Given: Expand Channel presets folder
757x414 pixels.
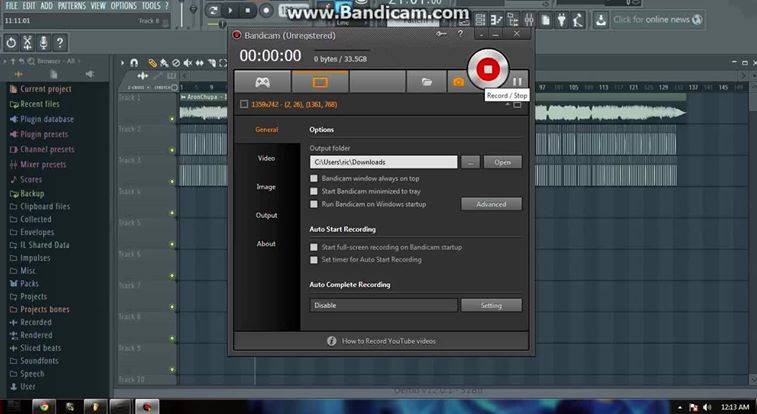Looking at the screenshot, I should point(42,149).
